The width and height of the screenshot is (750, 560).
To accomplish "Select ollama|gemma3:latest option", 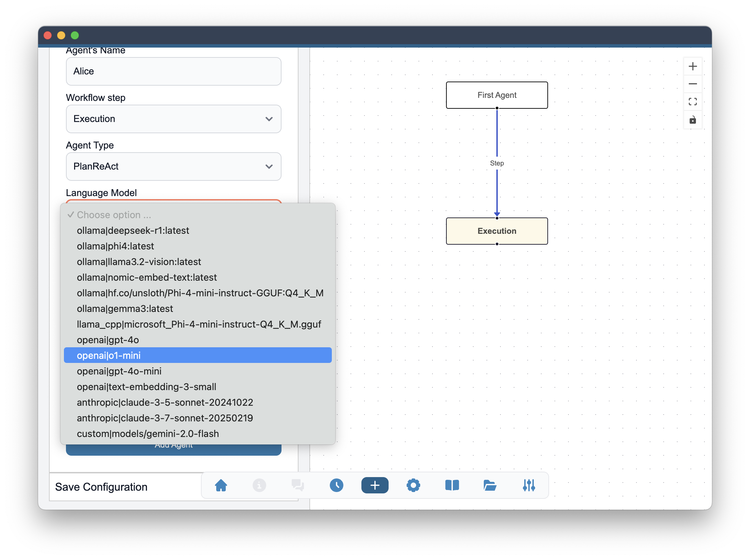I will (x=198, y=309).
